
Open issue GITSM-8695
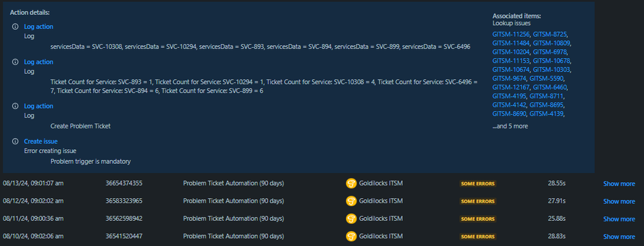tap(547, 105)
